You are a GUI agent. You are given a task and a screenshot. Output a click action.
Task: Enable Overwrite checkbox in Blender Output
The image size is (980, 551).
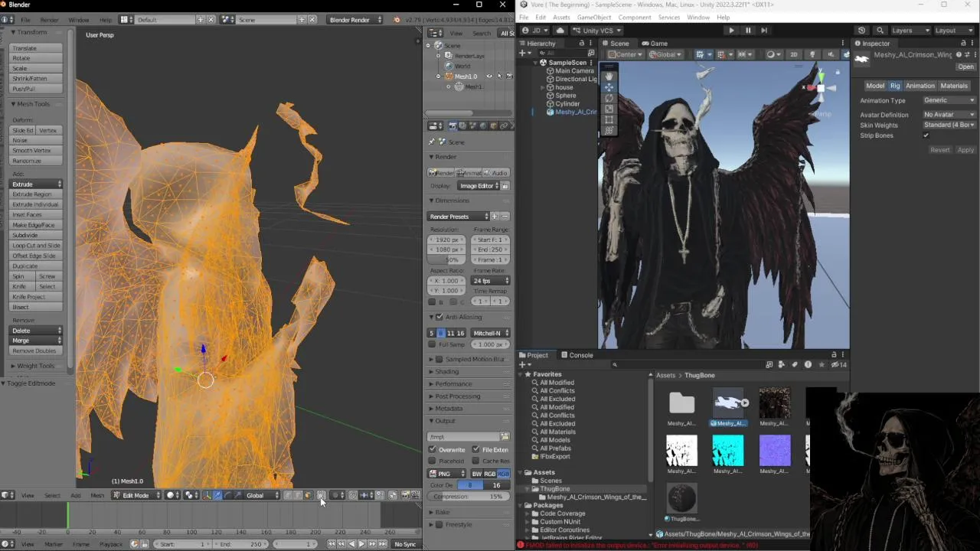tap(433, 449)
